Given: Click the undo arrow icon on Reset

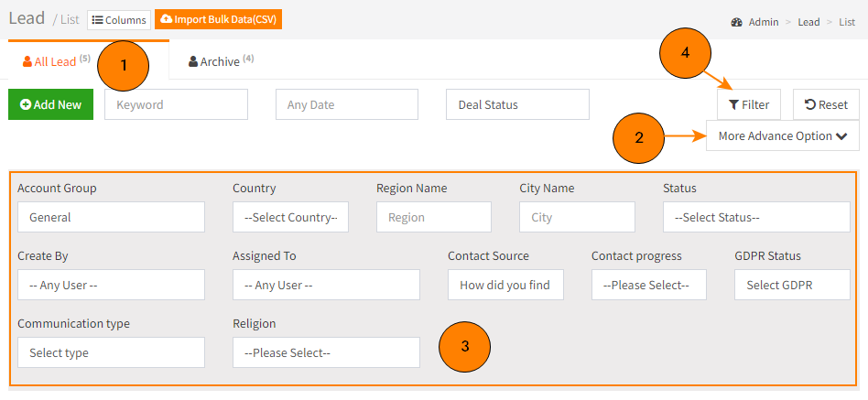Looking at the screenshot, I should point(810,104).
